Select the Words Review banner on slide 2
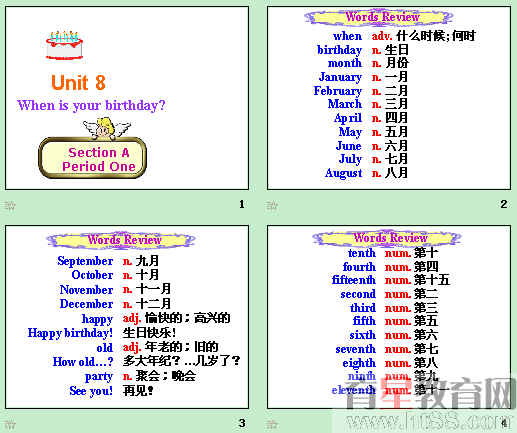Screen dimensions: 517x433 [x=379, y=17]
